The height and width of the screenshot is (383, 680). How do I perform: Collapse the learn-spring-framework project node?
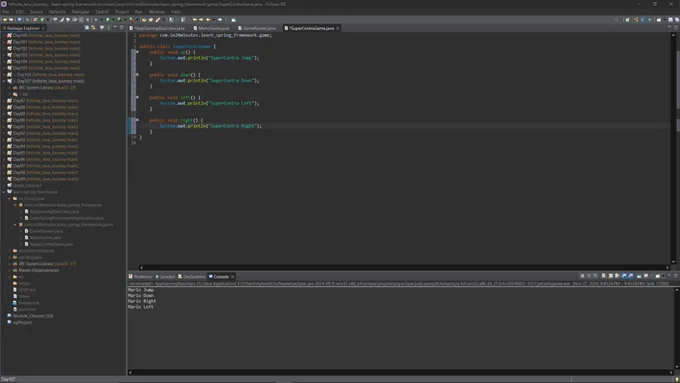click(x=4, y=192)
